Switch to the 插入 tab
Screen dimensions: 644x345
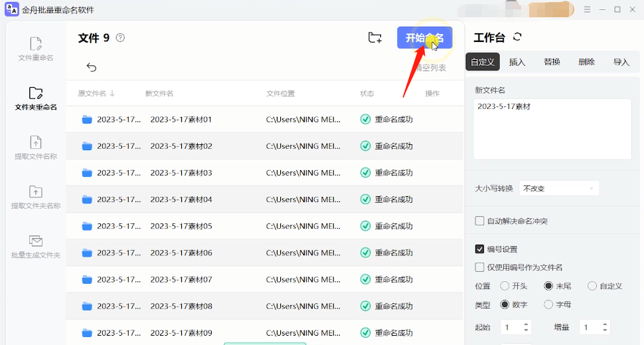pyautogui.click(x=517, y=62)
